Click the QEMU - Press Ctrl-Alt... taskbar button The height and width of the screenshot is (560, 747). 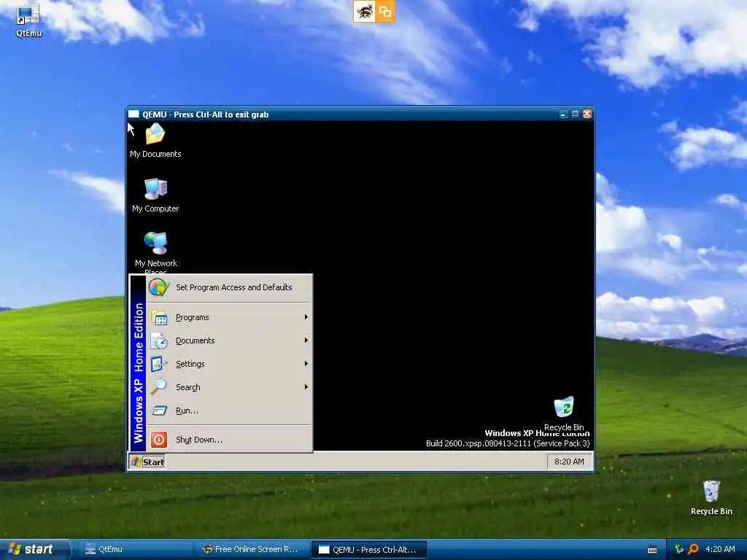coord(368,550)
